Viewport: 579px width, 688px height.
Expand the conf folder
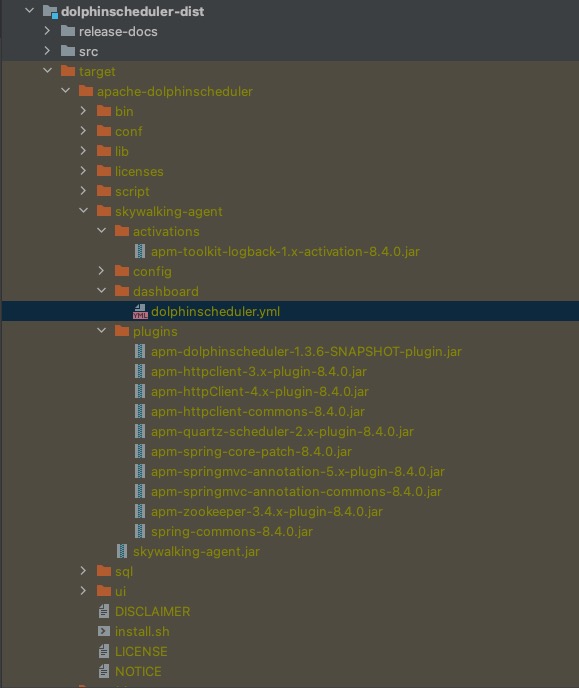(x=83, y=131)
